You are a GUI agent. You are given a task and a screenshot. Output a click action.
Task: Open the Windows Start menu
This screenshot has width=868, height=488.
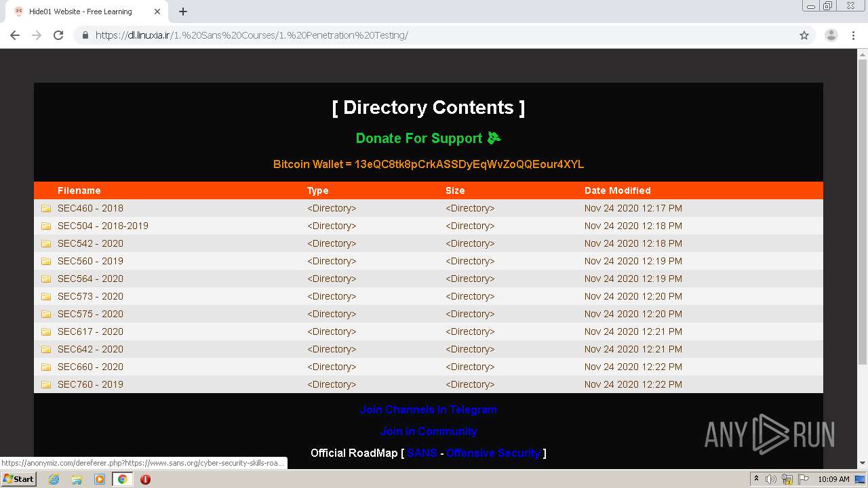click(x=18, y=479)
